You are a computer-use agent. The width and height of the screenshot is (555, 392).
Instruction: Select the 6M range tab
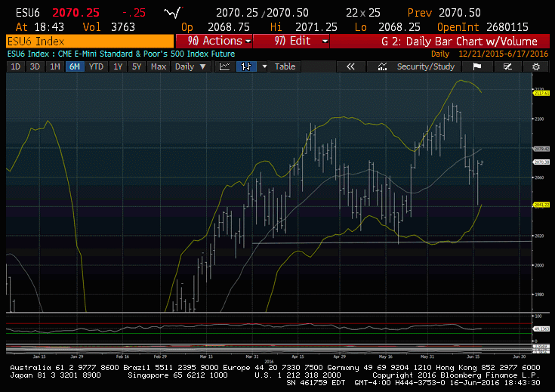point(75,66)
